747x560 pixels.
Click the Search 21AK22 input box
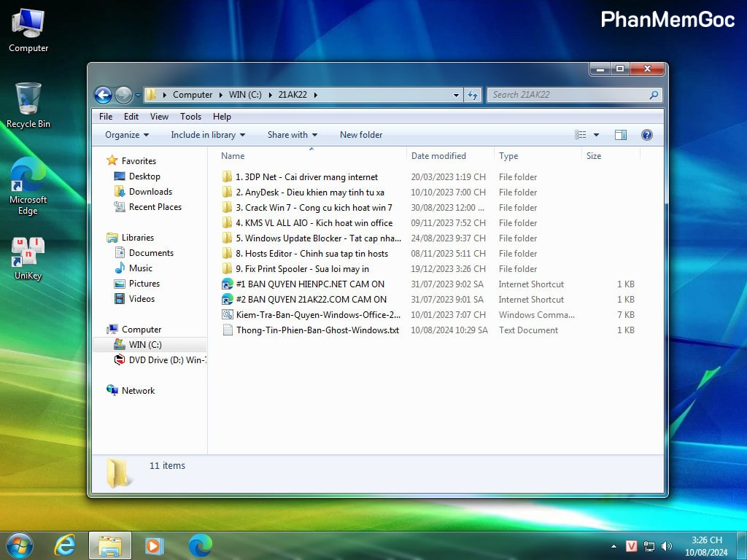567,95
